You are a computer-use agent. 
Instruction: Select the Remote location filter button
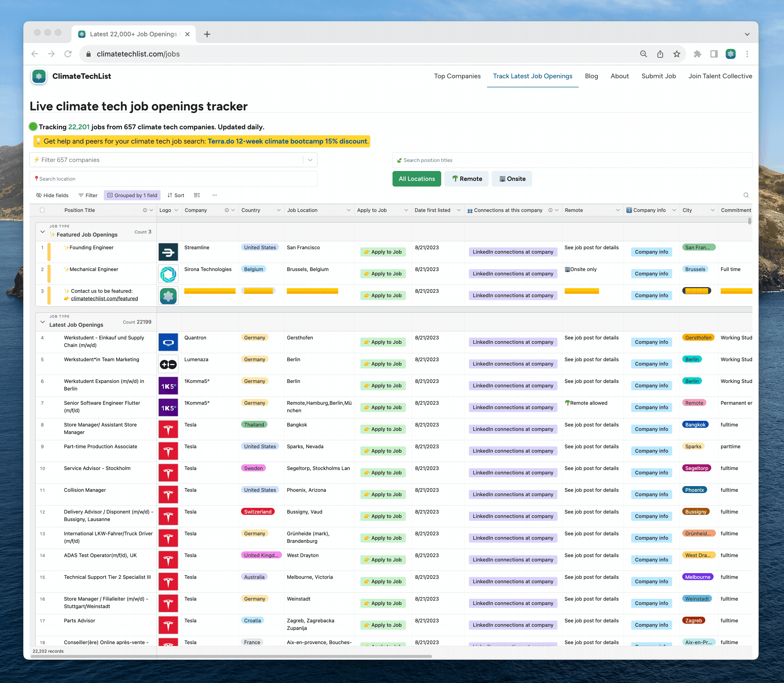click(x=467, y=179)
